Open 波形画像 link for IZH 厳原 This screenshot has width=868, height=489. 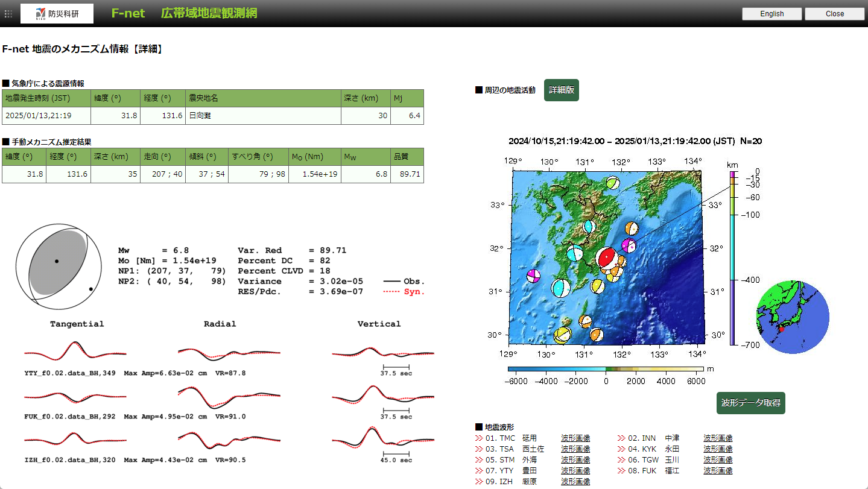point(575,482)
